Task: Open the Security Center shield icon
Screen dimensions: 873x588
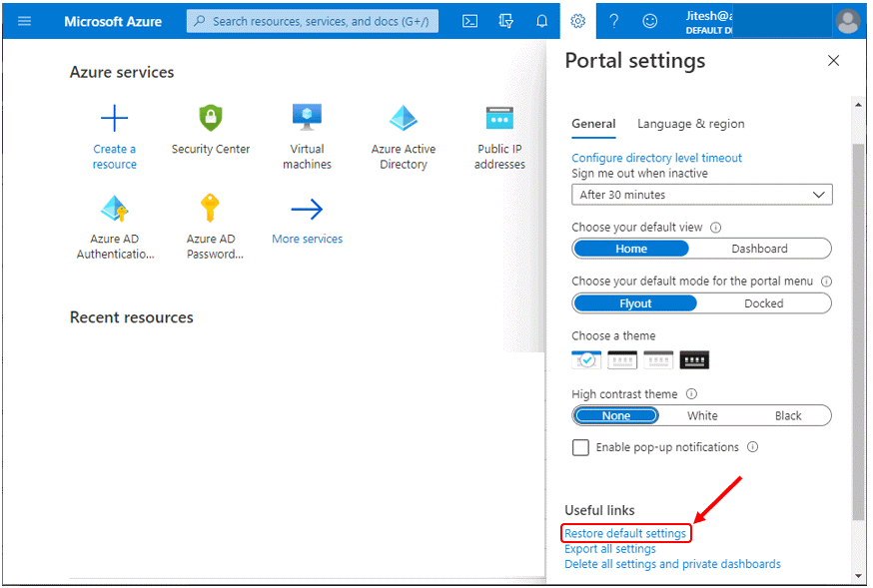Action: 211,118
